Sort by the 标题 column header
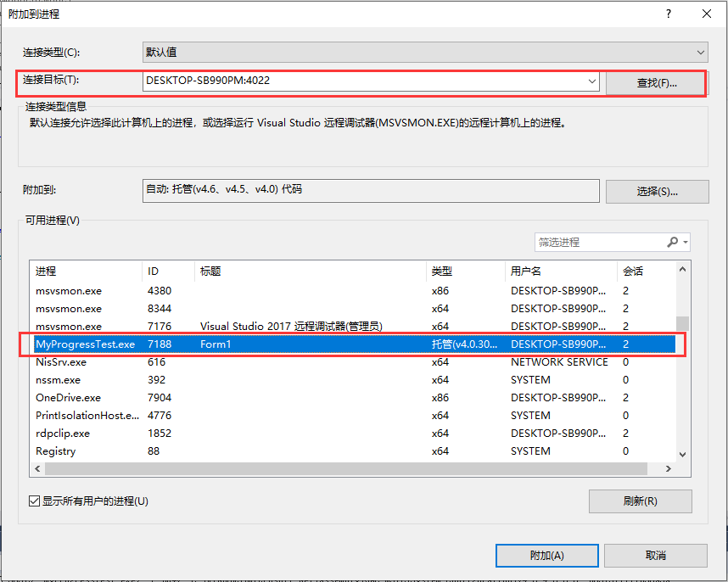This screenshot has height=582, width=728. coord(311,271)
